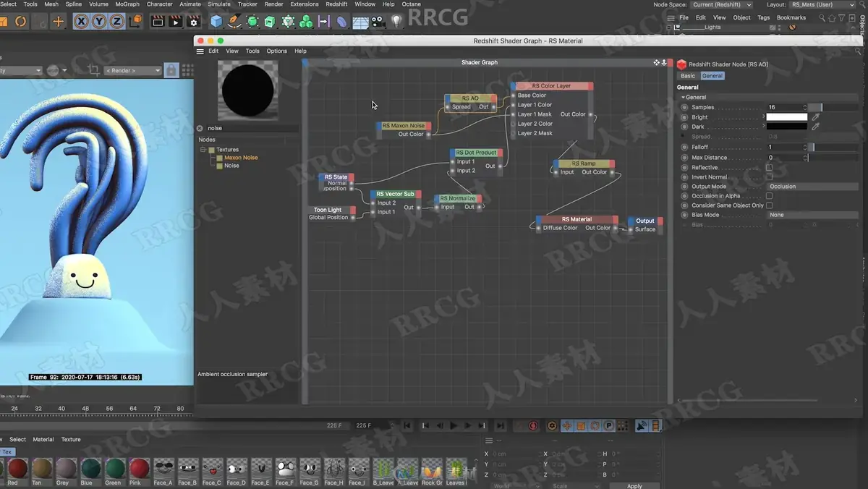868x489 pixels.
Task: Toggle the Y axis lock
Action: click(x=99, y=22)
